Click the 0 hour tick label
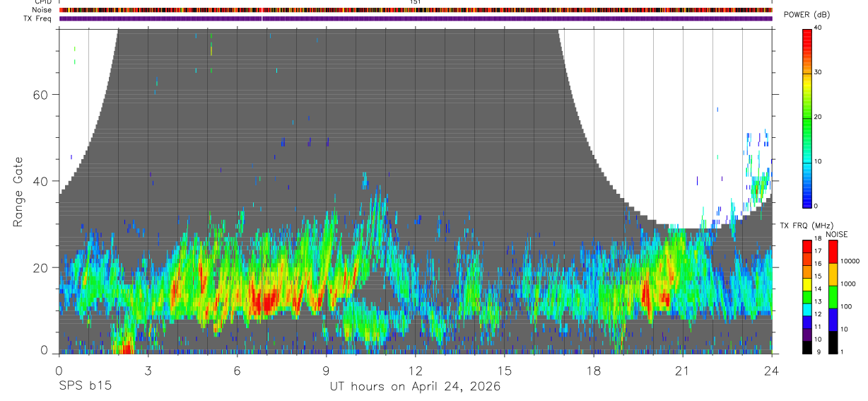868x401 pixels. (x=59, y=371)
